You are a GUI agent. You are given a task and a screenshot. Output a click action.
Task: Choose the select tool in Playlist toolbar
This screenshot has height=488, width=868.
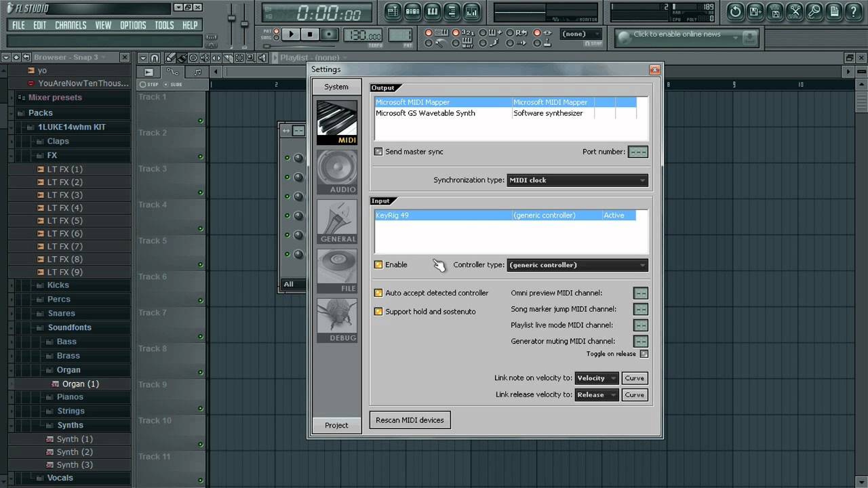pos(239,58)
